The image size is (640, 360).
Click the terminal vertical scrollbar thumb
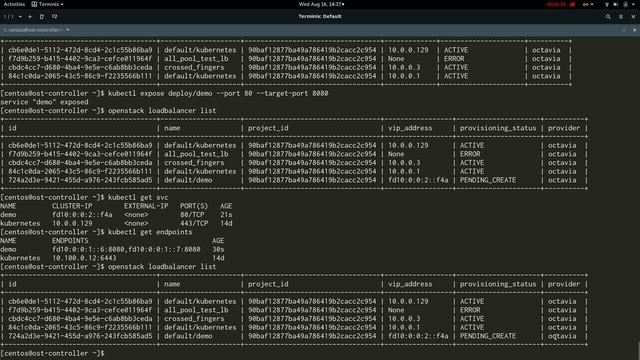pos(638,352)
